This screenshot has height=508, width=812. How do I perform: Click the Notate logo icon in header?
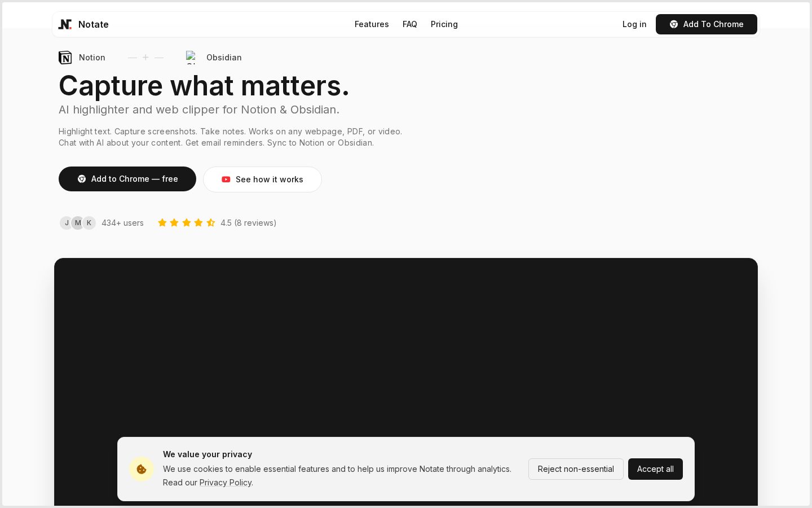coord(65,24)
